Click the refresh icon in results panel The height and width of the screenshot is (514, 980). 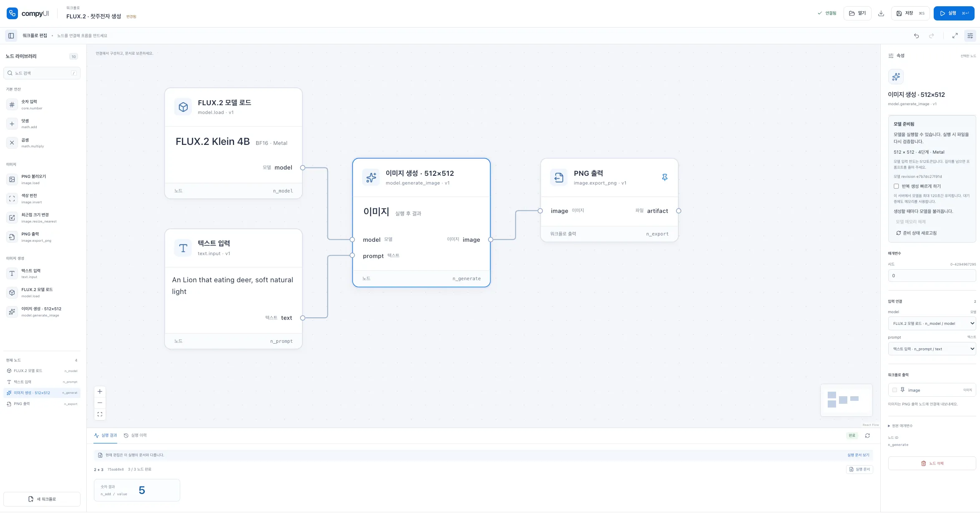867,436
